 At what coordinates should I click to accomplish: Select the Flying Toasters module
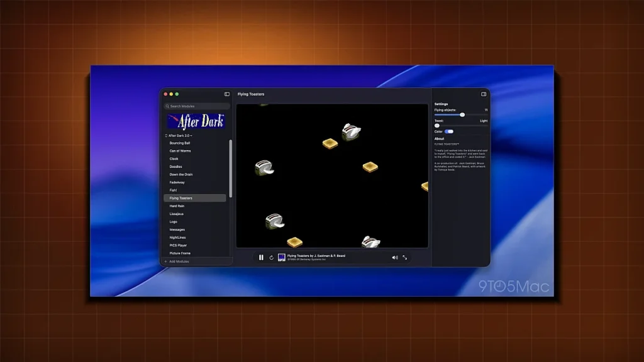point(195,198)
